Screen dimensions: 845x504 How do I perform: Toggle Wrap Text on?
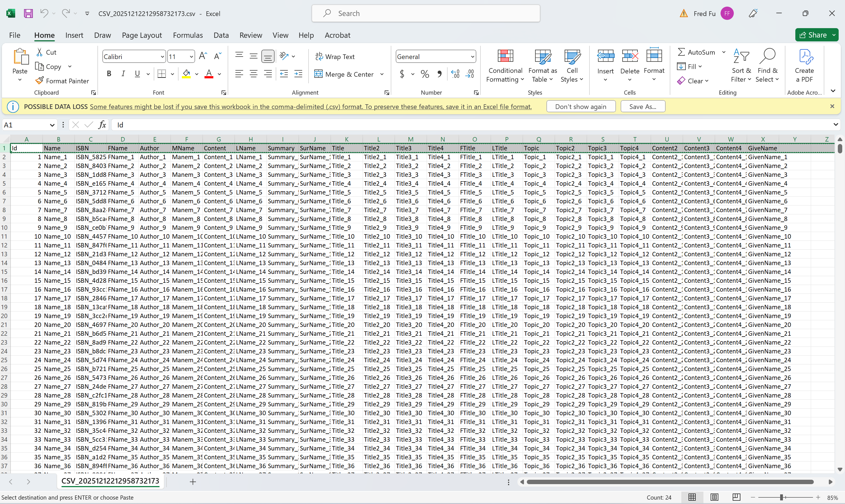pyautogui.click(x=335, y=57)
